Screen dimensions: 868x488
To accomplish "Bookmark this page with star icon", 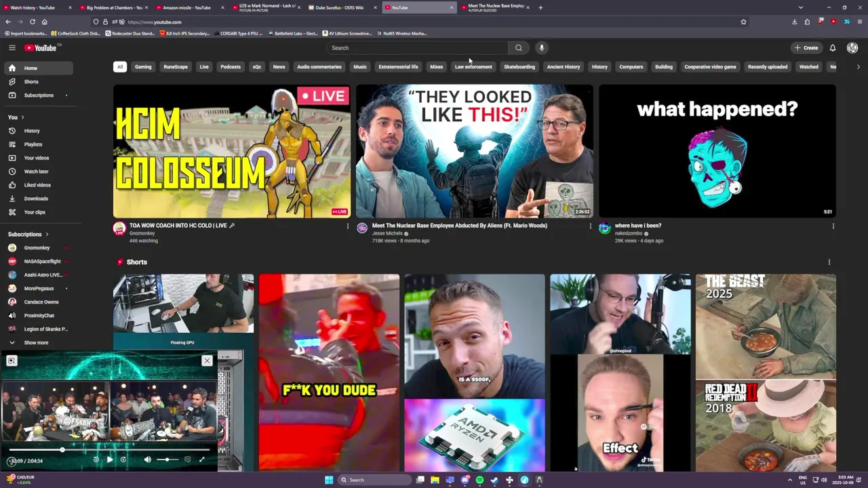I will pos(743,22).
